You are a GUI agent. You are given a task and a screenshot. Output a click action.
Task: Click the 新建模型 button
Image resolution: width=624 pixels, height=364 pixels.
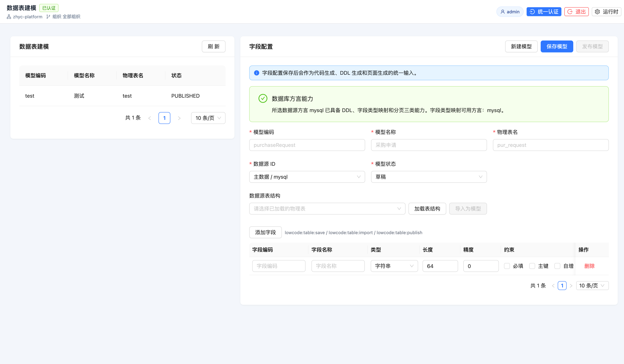[x=521, y=46]
